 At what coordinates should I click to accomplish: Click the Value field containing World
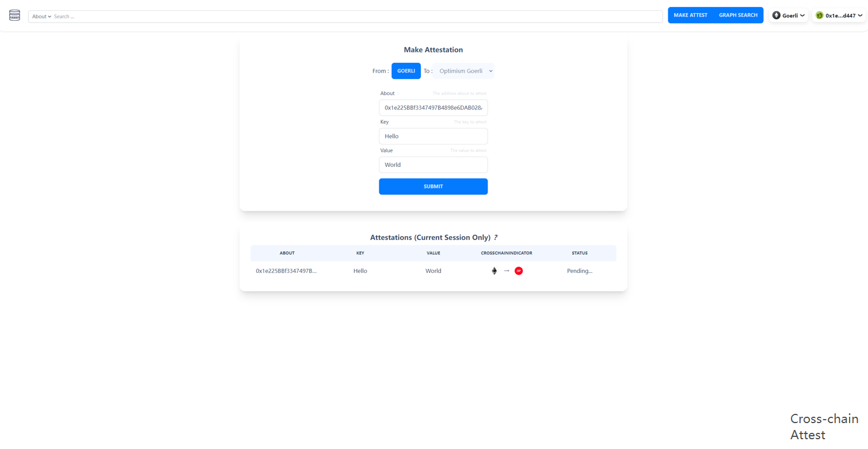(x=433, y=165)
